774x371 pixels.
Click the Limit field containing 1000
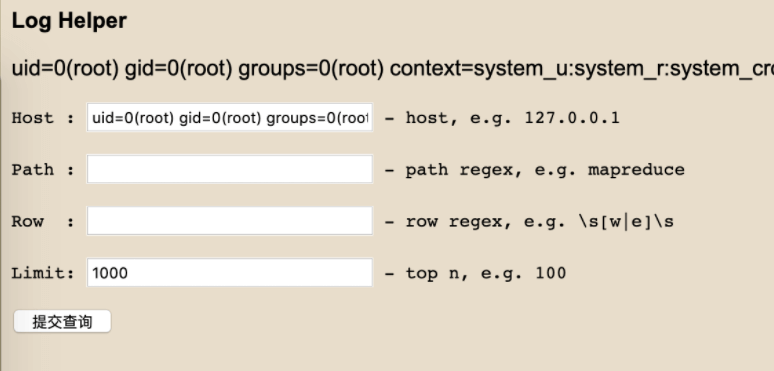[x=230, y=272]
